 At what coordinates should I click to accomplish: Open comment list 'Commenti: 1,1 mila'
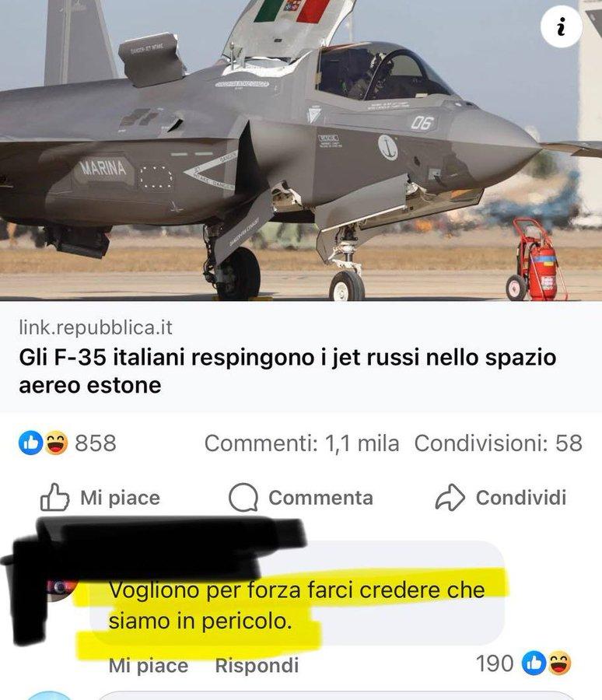[302, 443]
